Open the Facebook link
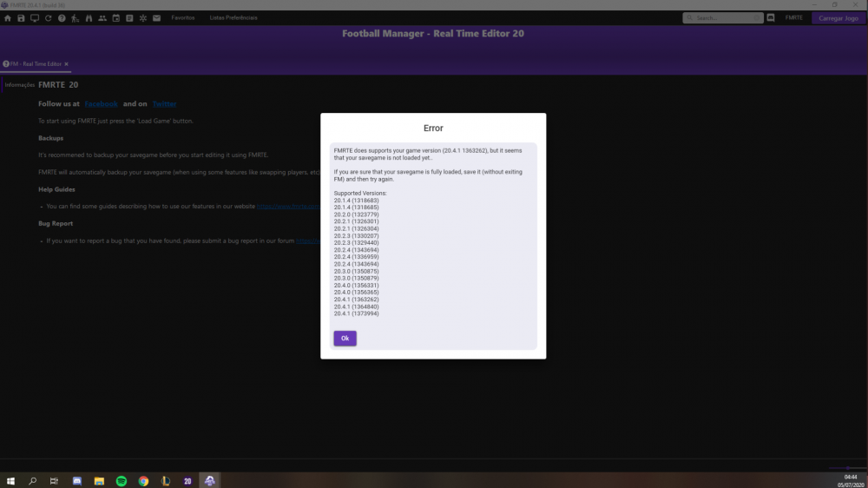Image resolution: width=868 pixels, height=488 pixels. 102,103
